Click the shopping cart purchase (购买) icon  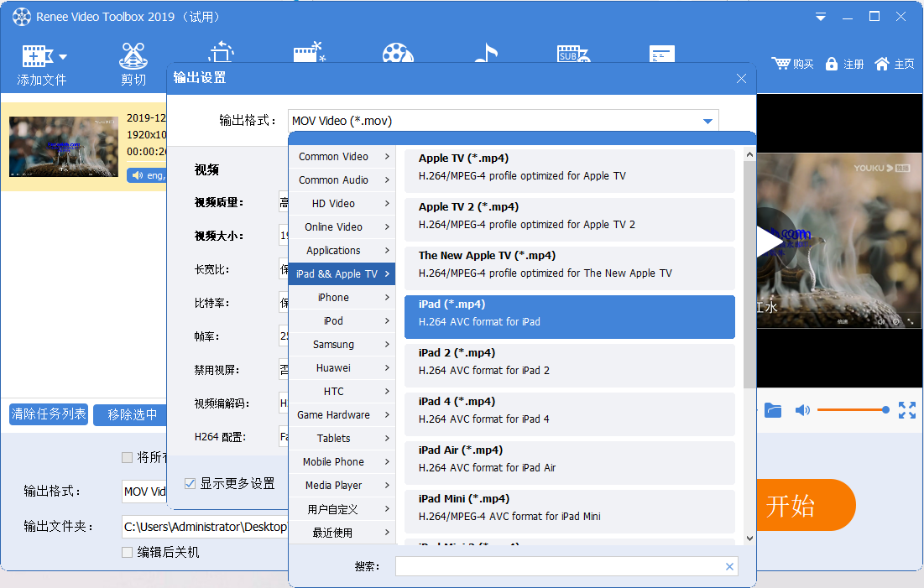(780, 63)
